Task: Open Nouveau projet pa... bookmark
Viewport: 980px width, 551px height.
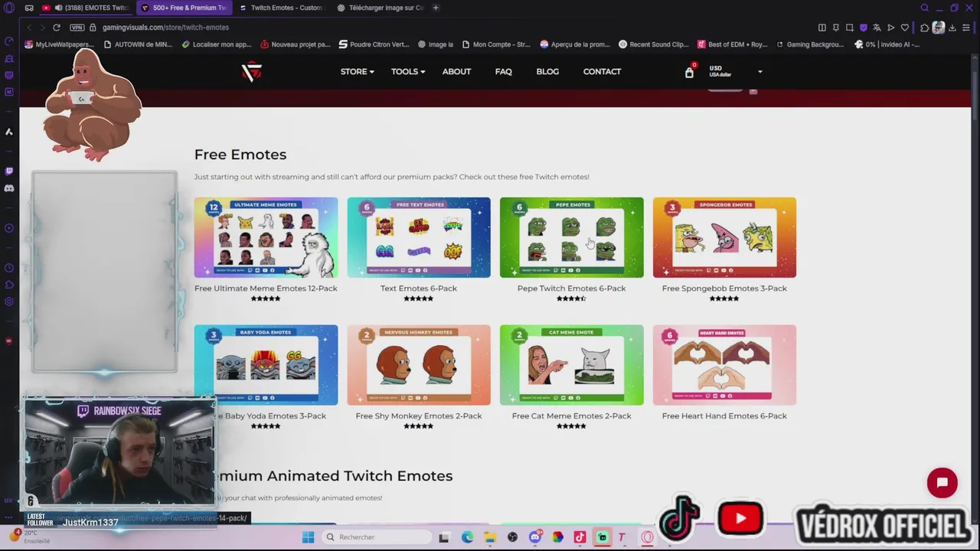Action: coord(295,44)
